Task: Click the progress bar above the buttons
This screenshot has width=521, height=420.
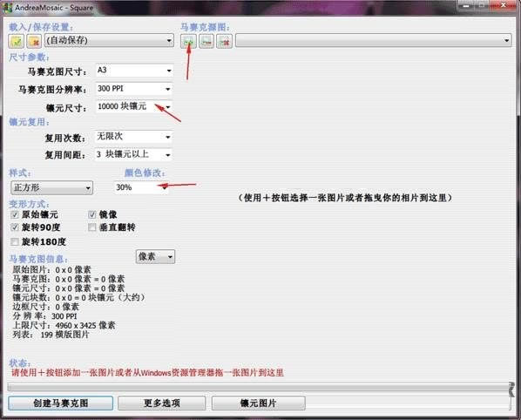Action: pos(259,387)
